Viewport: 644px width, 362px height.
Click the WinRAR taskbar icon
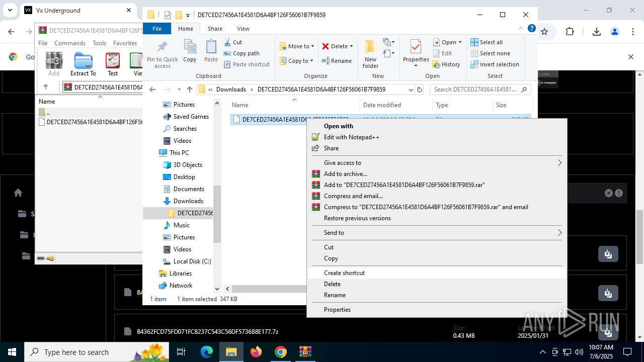tap(305, 352)
